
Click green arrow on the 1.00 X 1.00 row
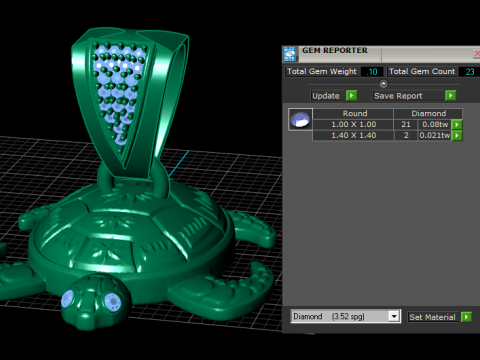(457, 124)
